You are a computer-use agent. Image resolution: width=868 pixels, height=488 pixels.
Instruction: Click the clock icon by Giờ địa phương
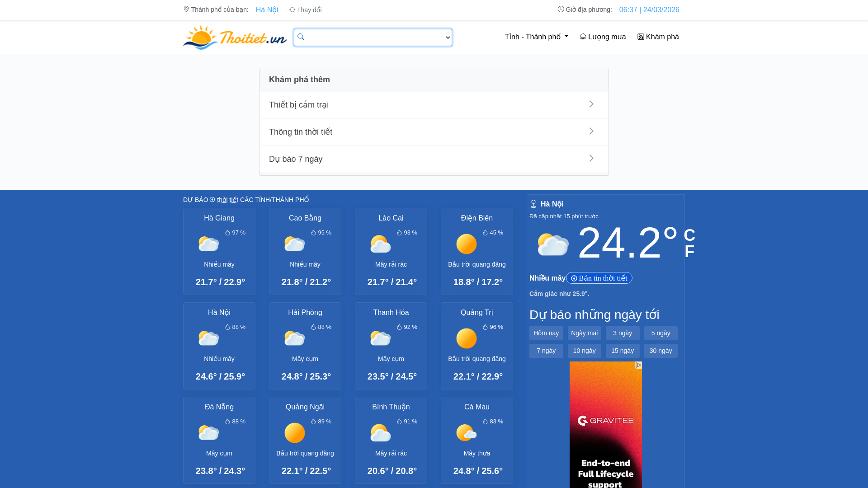(561, 9)
